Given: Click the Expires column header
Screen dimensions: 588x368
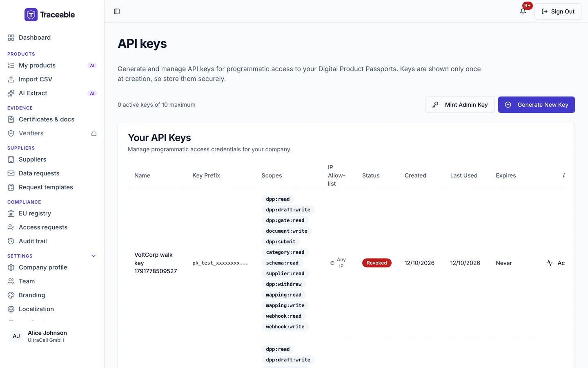Looking at the screenshot, I should (506, 175).
